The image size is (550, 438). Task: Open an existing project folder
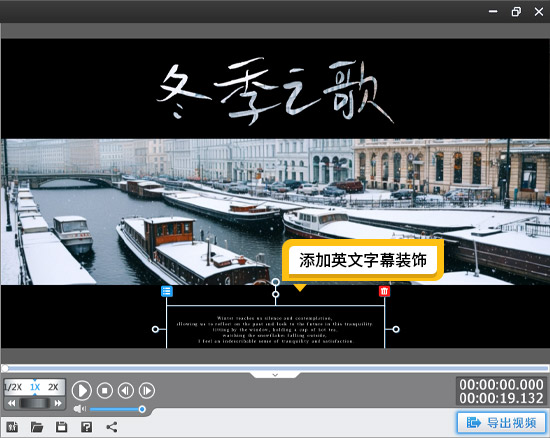coord(37,427)
